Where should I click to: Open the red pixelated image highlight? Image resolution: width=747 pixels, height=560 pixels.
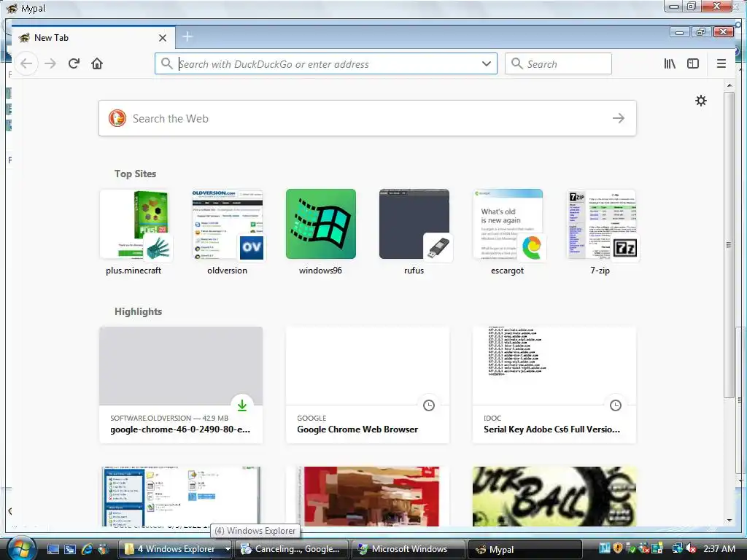368,496
